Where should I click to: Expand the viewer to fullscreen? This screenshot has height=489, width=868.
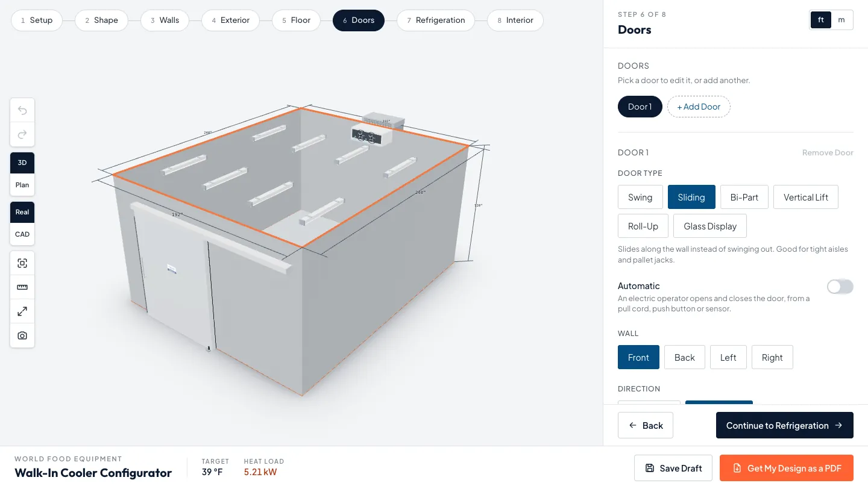[x=22, y=311]
